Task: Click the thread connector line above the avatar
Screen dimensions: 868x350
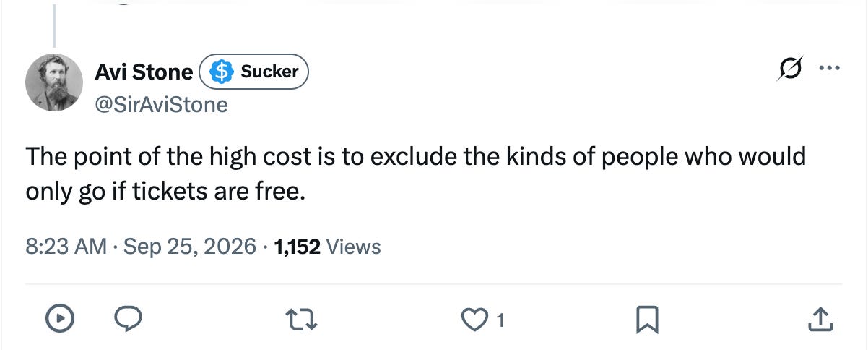Action: (x=54, y=25)
